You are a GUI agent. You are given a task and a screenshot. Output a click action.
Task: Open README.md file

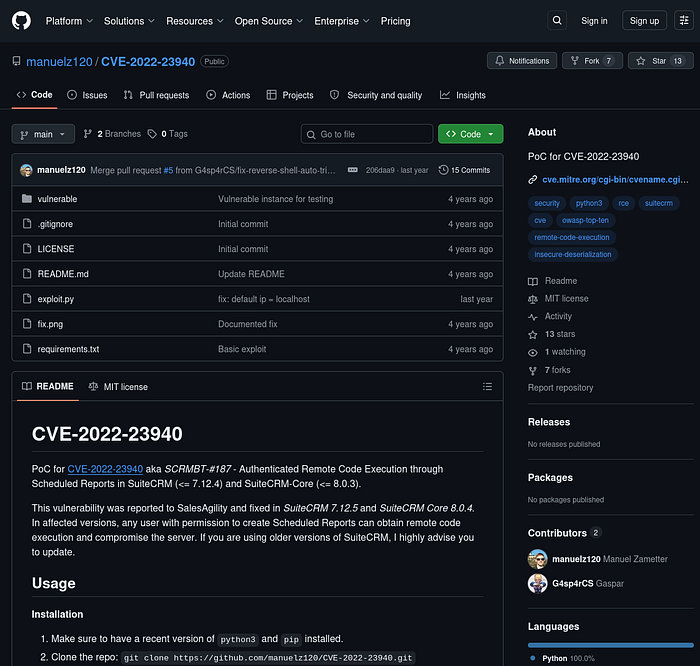pyautogui.click(x=63, y=274)
